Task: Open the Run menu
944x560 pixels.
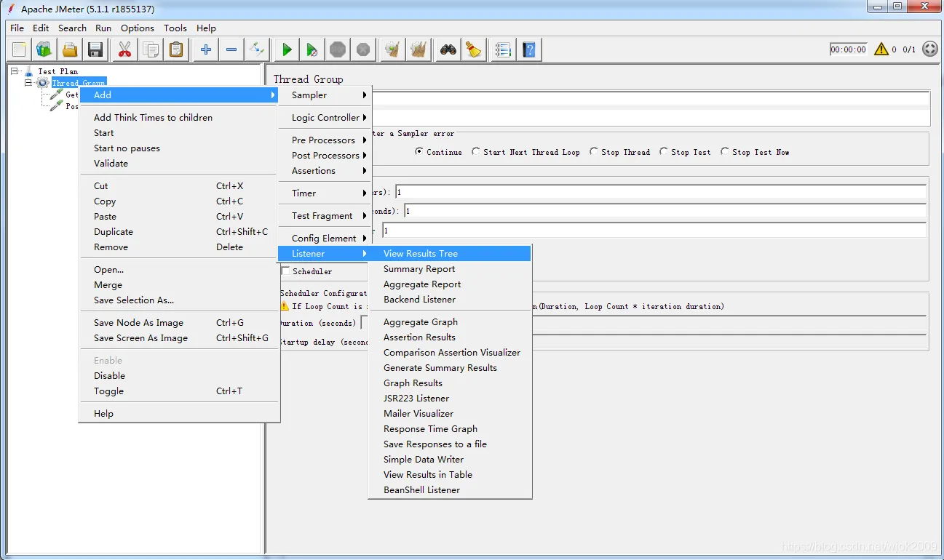Action: point(103,28)
